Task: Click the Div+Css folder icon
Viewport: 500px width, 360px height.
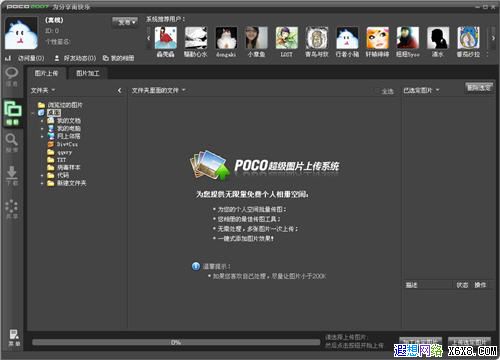Action: point(51,144)
